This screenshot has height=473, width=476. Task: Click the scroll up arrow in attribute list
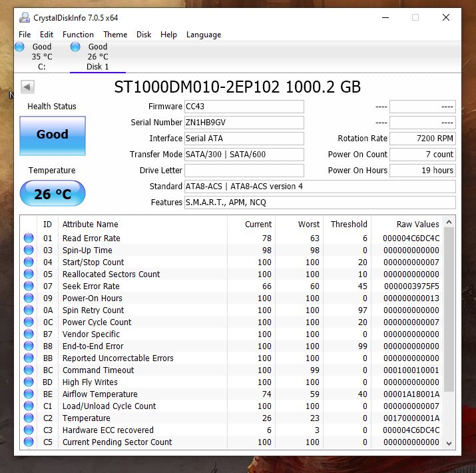(449, 222)
